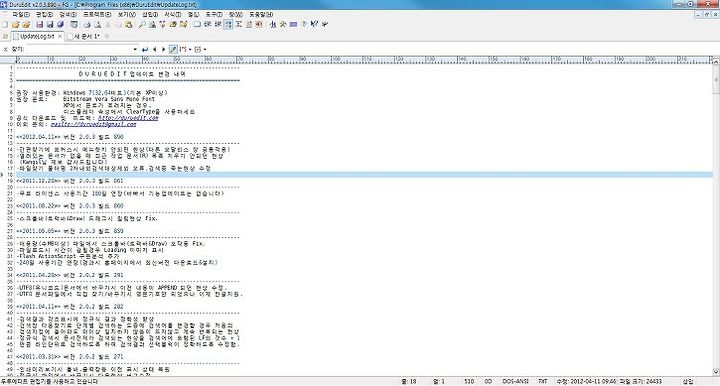Click the http://duruedit.com link

pos(128,118)
